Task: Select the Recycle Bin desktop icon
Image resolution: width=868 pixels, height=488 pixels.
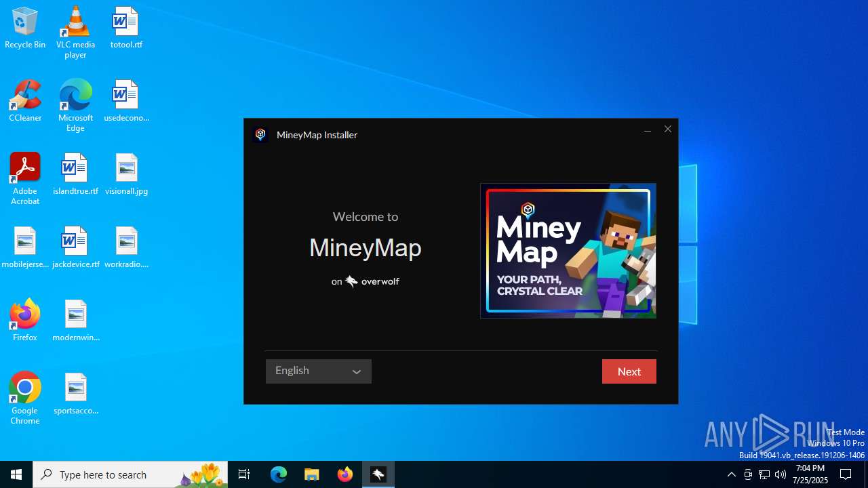Action: 25,28
